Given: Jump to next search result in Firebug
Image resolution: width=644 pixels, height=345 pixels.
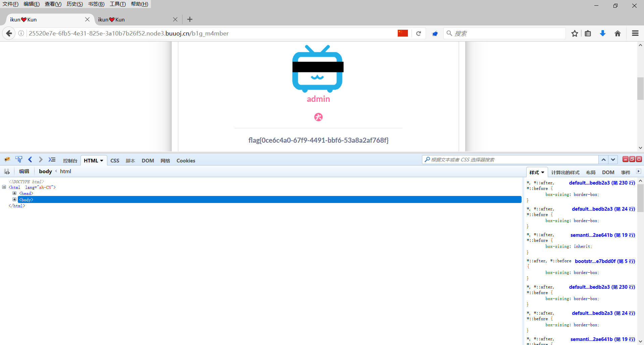Looking at the screenshot, I should (613, 160).
